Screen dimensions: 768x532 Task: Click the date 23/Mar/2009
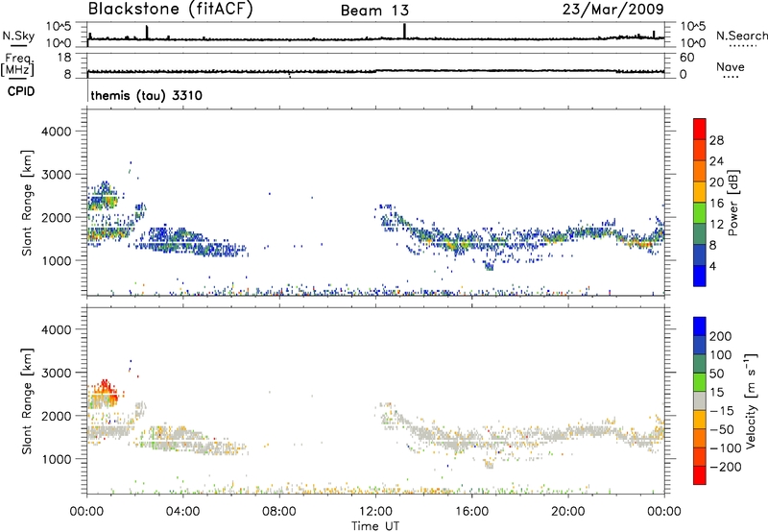coord(613,10)
